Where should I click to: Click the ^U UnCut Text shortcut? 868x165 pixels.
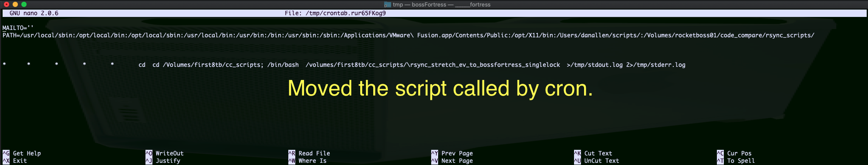[x=597, y=161]
